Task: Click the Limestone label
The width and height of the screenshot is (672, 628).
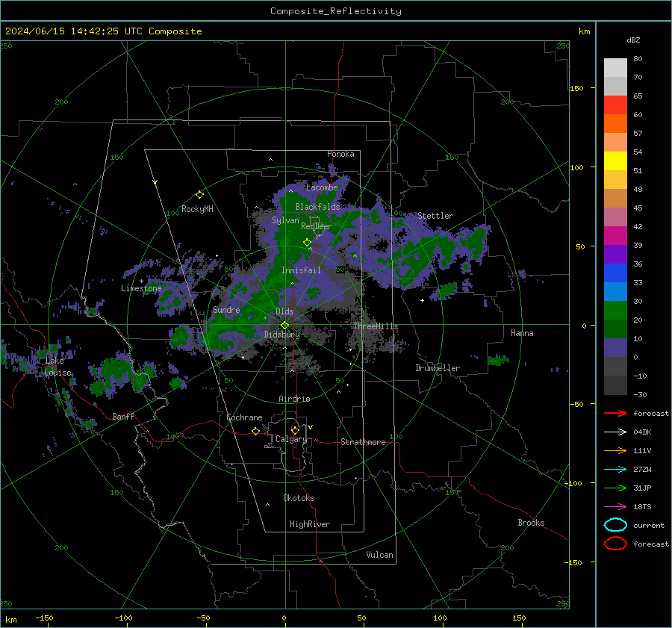Action: pos(141,288)
